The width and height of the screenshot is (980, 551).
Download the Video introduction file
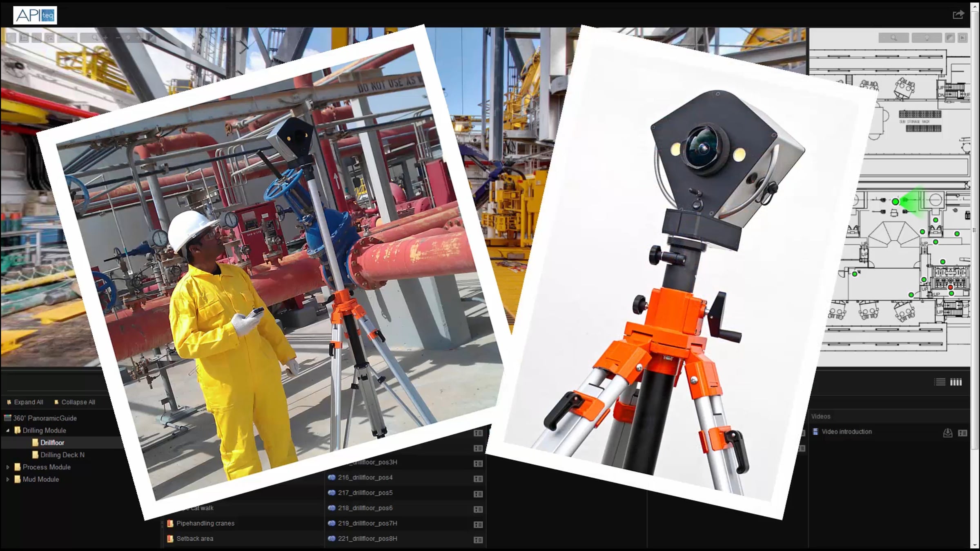(x=948, y=433)
